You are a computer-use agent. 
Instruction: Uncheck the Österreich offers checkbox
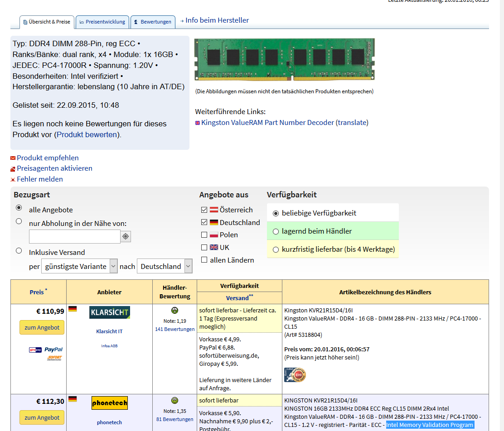[204, 210]
